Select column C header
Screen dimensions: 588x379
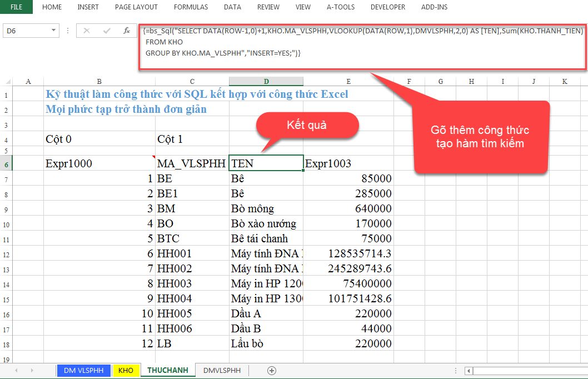[x=192, y=81]
